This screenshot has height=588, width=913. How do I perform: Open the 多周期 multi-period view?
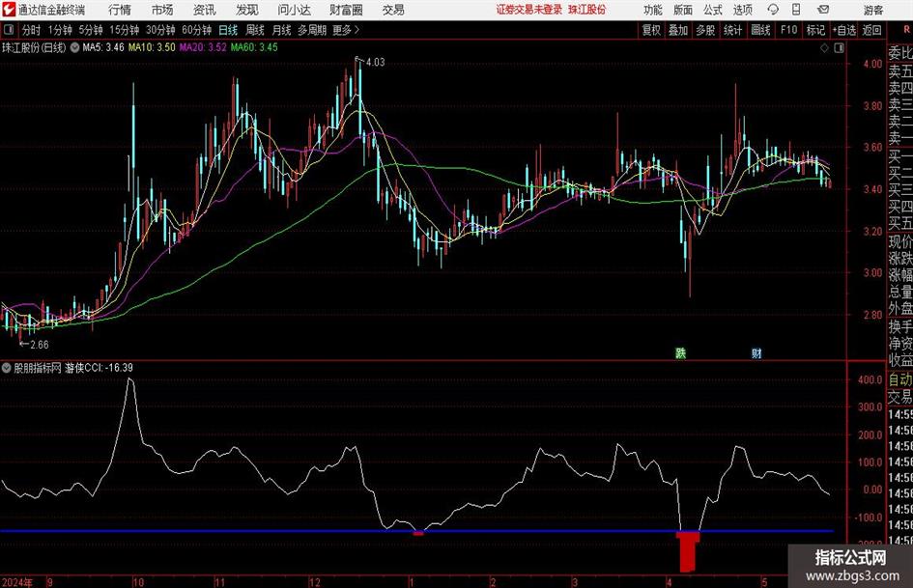point(312,30)
